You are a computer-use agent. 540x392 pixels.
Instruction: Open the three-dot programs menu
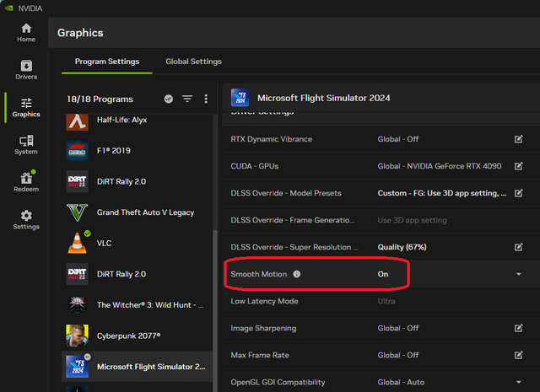[206, 99]
